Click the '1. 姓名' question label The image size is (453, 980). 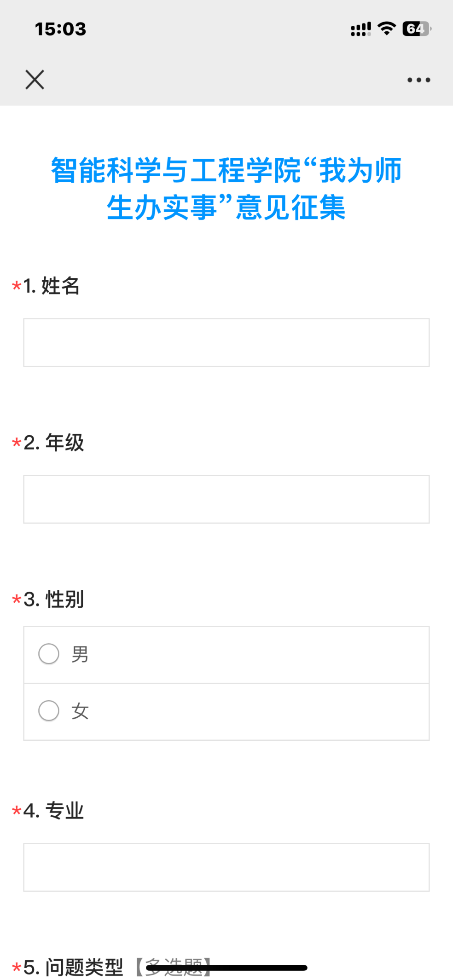(x=52, y=286)
